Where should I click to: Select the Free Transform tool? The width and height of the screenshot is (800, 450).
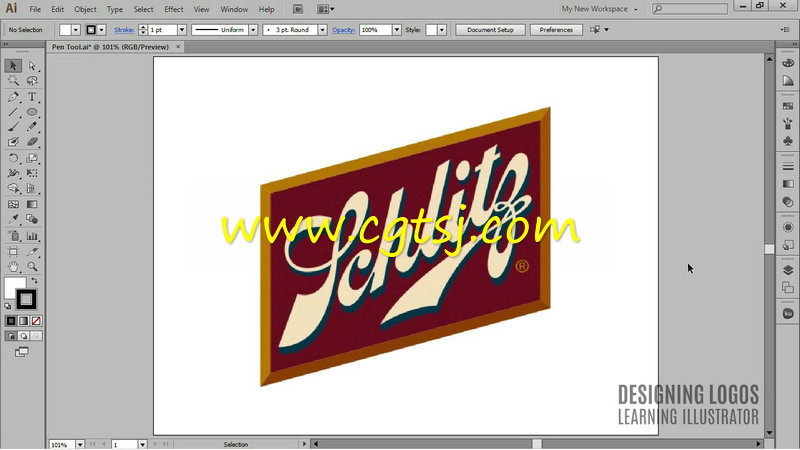click(x=32, y=173)
